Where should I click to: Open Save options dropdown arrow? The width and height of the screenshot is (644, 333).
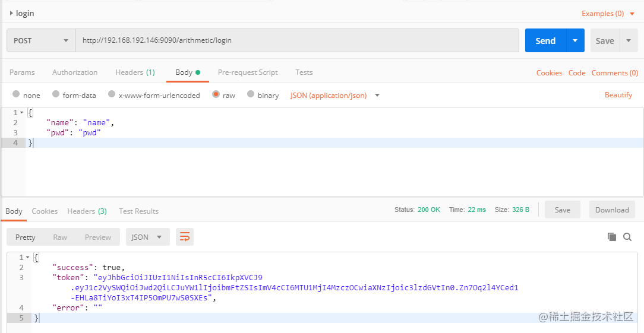pos(629,40)
